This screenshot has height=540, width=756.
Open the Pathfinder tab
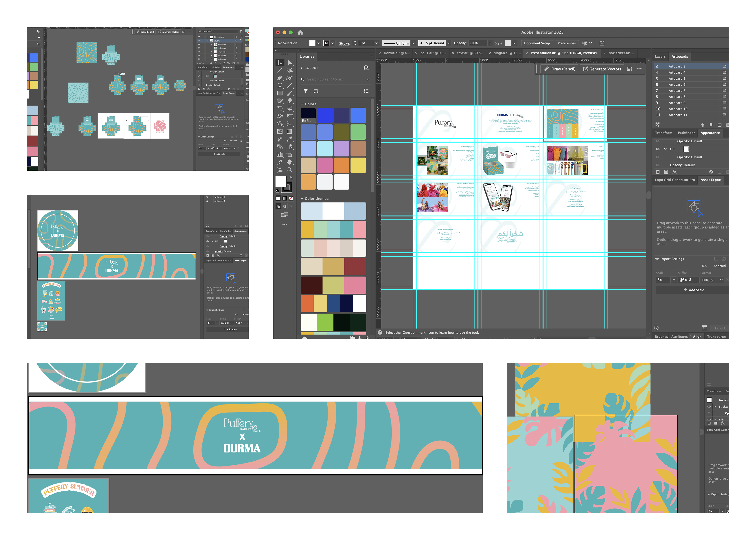pos(686,133)
